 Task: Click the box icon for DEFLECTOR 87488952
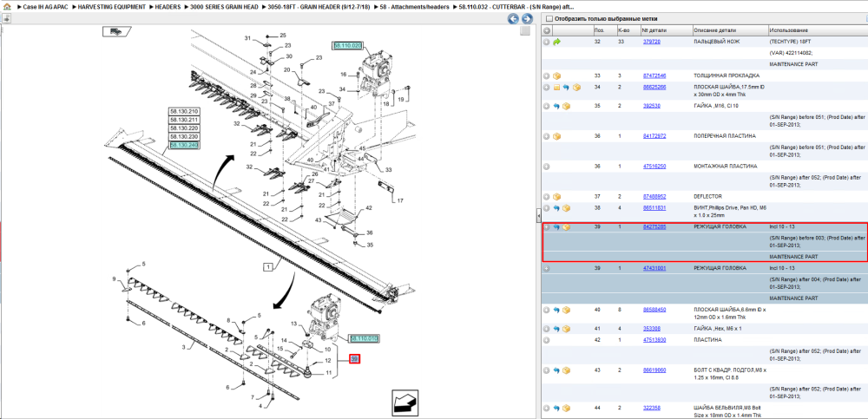[x=556, y=197]
